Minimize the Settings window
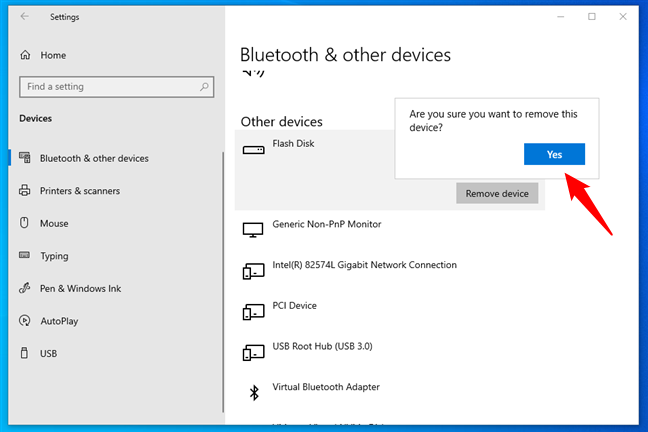 560,17
